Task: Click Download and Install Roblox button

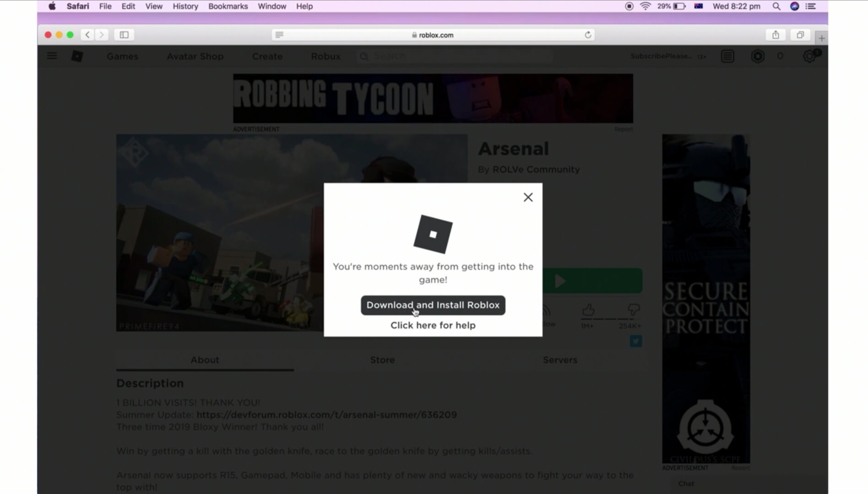Action: 433,305
